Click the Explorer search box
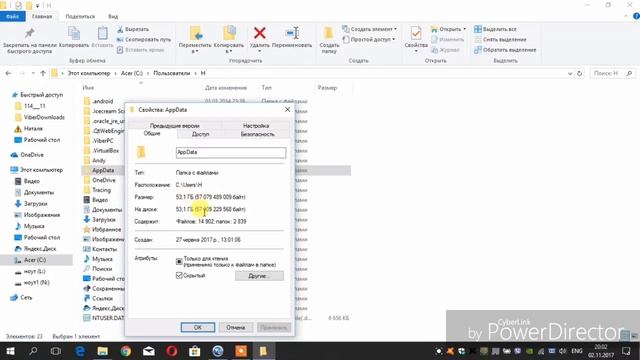 click(612, 73)
